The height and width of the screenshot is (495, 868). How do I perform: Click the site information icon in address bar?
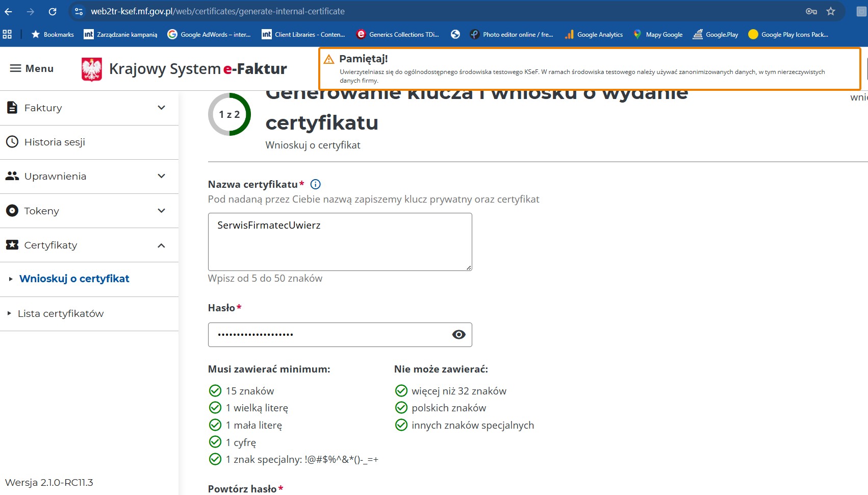tap(79, 11)
